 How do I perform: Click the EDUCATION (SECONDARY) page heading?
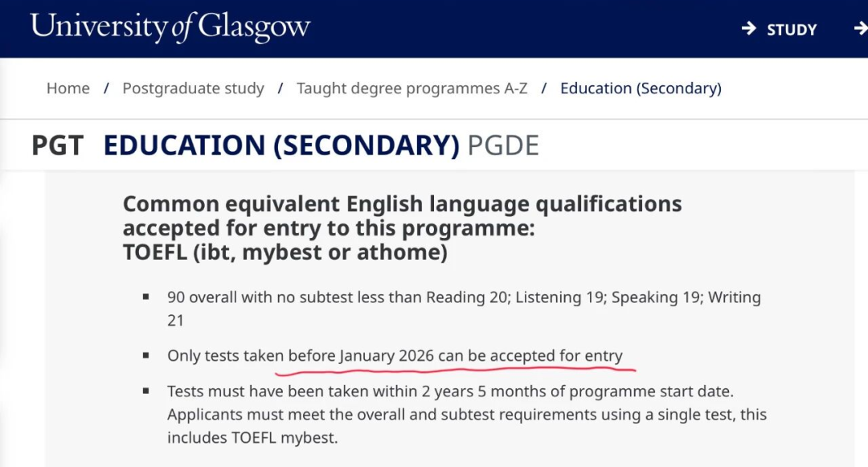click(281, 145)
